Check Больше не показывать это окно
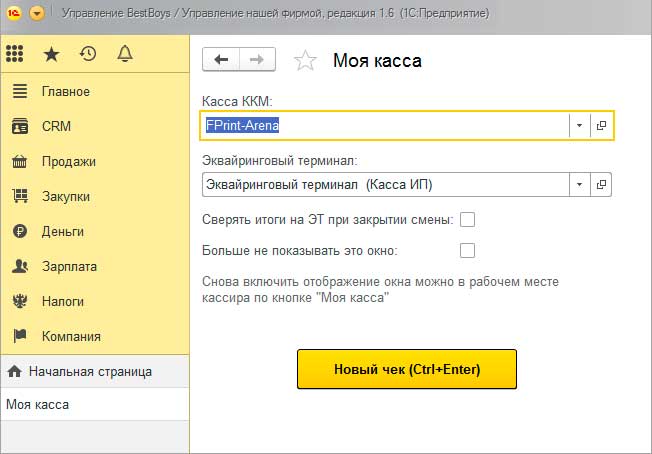Viewport: 652px width, 454px height. point(467,250)
